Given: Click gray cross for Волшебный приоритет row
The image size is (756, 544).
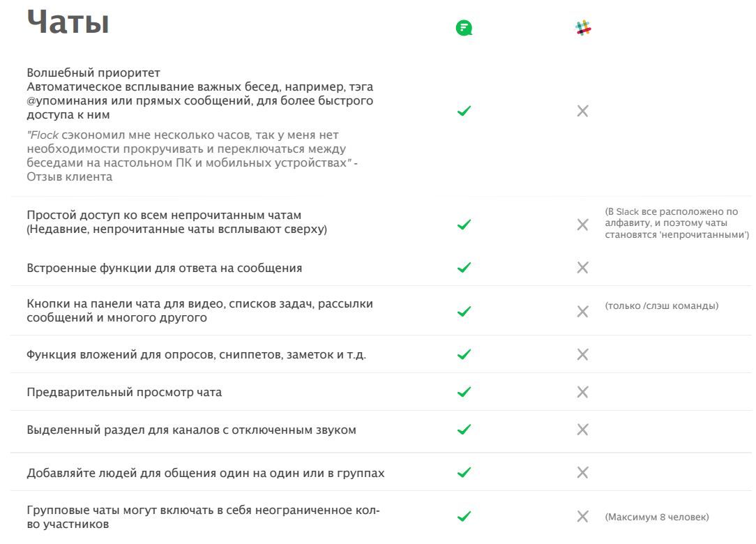Looking at the screenshot, I should [583, 111].
